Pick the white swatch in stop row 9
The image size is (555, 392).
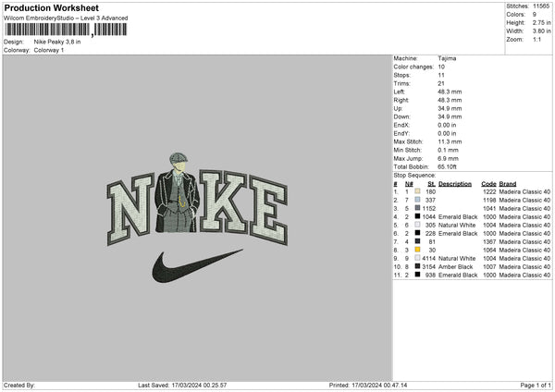(x=418, y=258)
